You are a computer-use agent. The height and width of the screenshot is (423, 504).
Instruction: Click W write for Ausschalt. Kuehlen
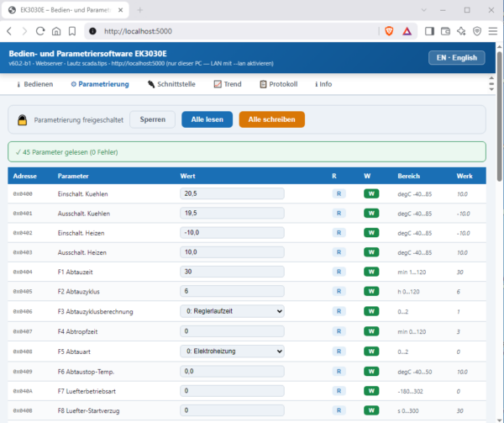[x=371, y=214]
